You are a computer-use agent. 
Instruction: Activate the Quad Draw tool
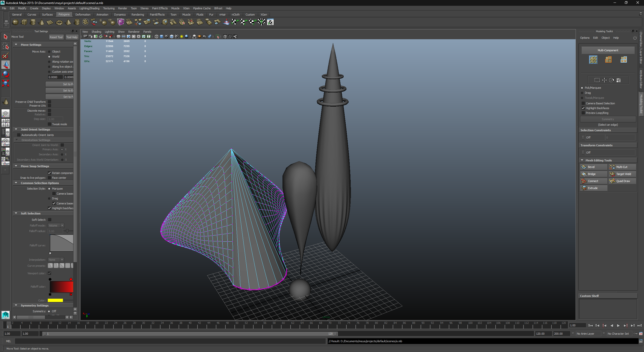click(x=622, y=181)
